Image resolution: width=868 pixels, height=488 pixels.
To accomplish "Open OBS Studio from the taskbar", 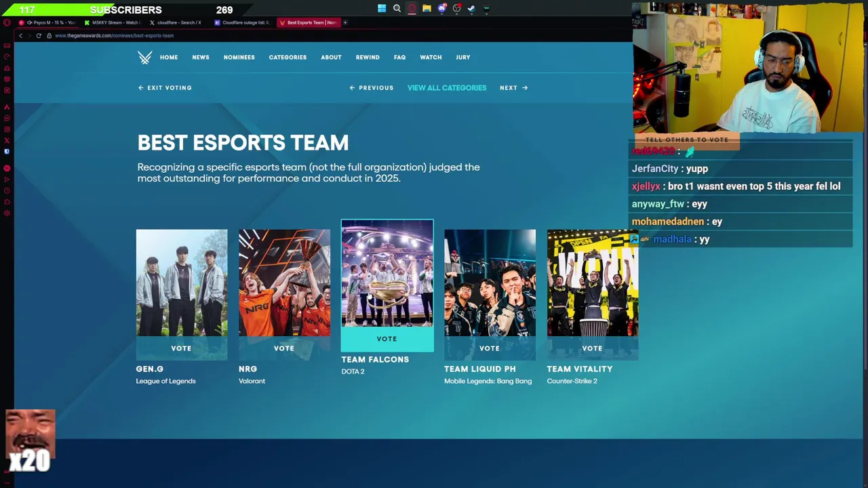I will click(x=456, y=9).
